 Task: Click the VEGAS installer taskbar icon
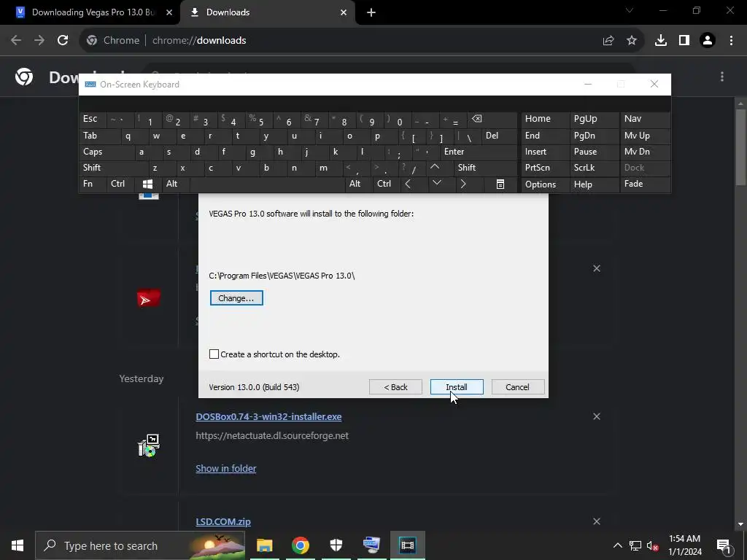pos(407,545)
